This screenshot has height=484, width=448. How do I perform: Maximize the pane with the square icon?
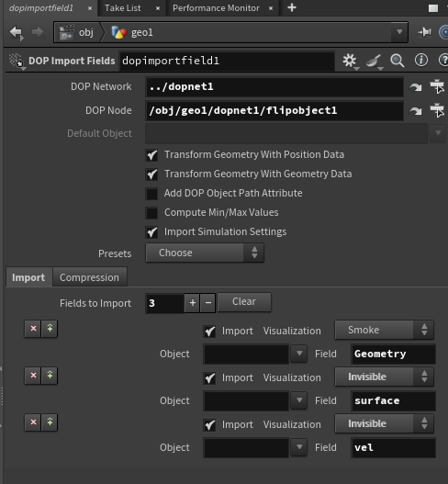pos(433,8)
